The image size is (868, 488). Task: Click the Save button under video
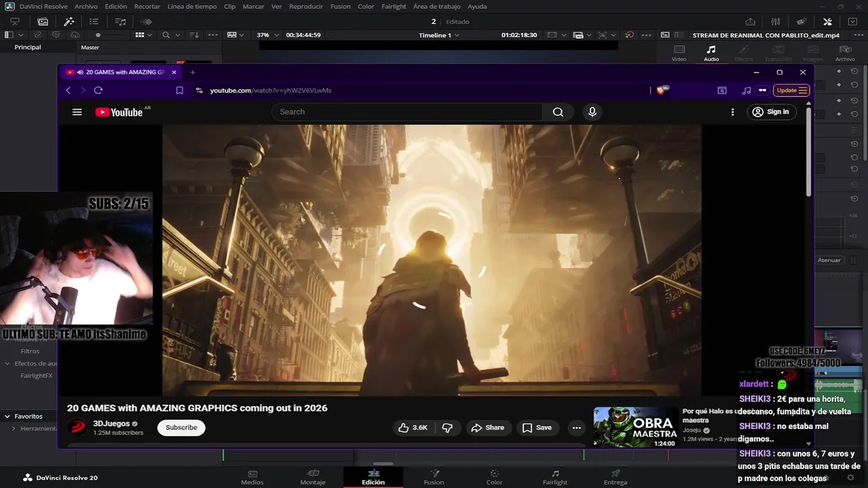536,428
